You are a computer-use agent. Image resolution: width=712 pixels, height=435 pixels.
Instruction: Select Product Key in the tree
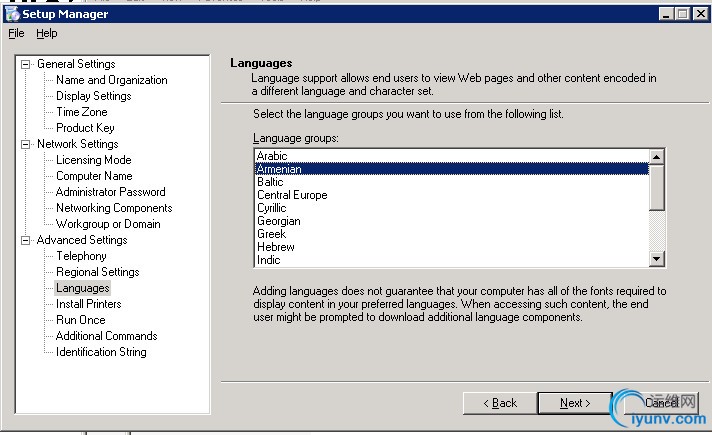(x=85, y=128)
